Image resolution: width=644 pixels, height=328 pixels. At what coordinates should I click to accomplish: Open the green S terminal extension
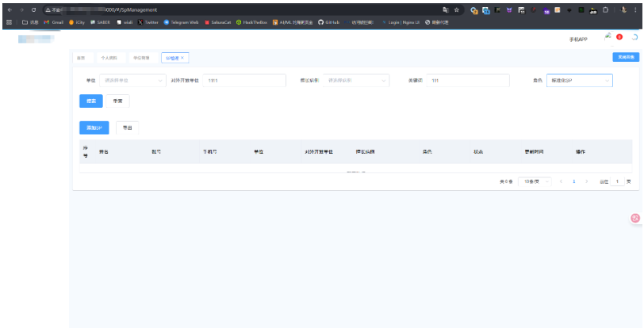pos(581,10)
